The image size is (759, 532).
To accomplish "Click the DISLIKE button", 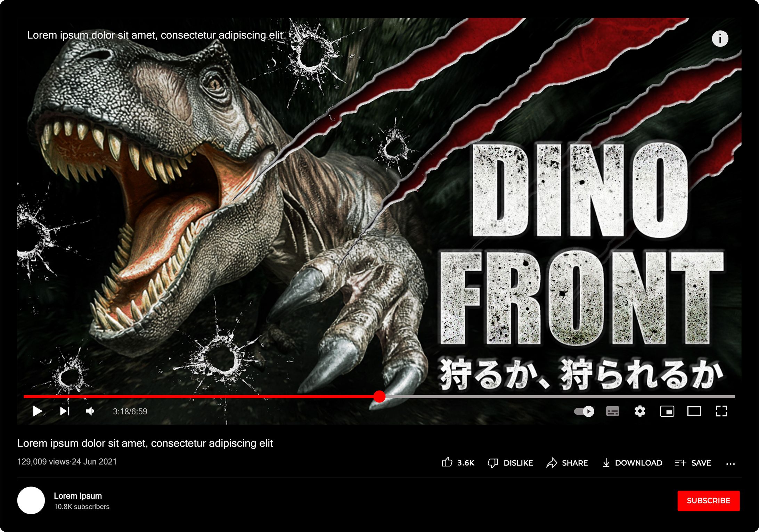I will click(x=510, y=463).
